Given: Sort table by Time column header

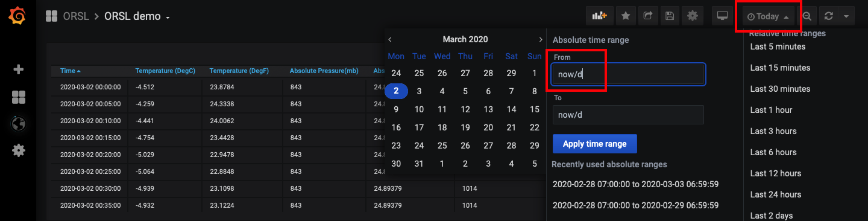Looking at the screenshot, I should pos(71,71).
